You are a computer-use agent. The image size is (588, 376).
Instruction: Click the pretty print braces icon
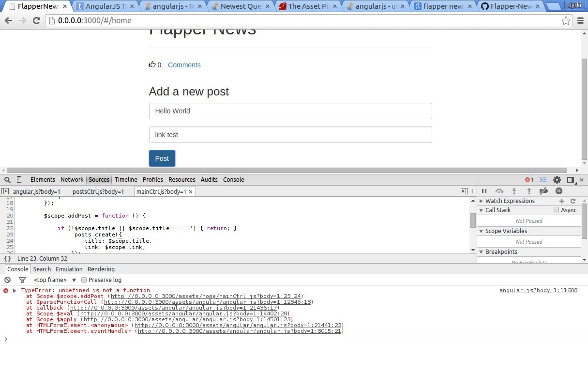7,259
